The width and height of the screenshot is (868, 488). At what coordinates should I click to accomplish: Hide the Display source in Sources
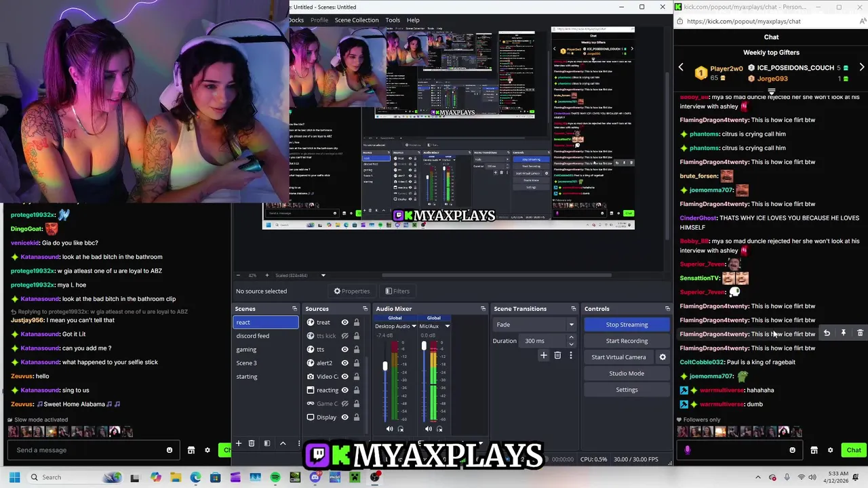coord(344,418)
